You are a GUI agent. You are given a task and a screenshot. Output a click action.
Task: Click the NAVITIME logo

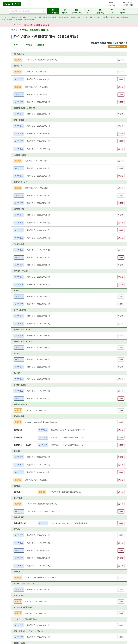[x=12, y=4]
